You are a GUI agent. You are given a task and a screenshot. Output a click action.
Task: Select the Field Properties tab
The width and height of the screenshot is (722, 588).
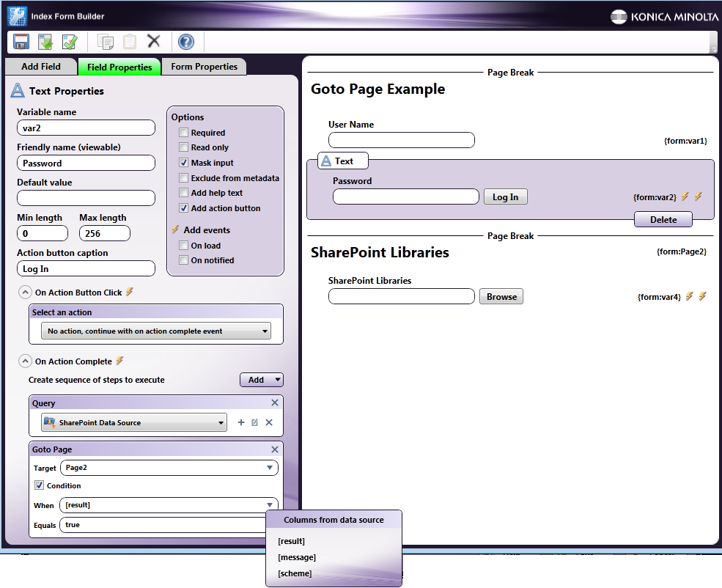pos(119,67)
